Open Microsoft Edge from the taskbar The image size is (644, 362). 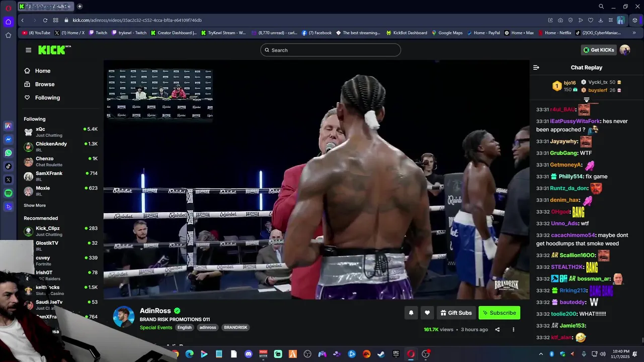pos(189,354)
